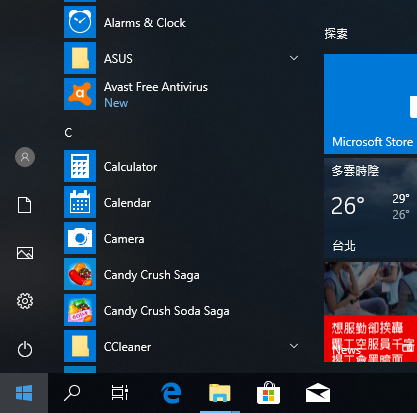
Task: Launch Microsoft Edge from taskbar
Action: (x=171, y=393)
